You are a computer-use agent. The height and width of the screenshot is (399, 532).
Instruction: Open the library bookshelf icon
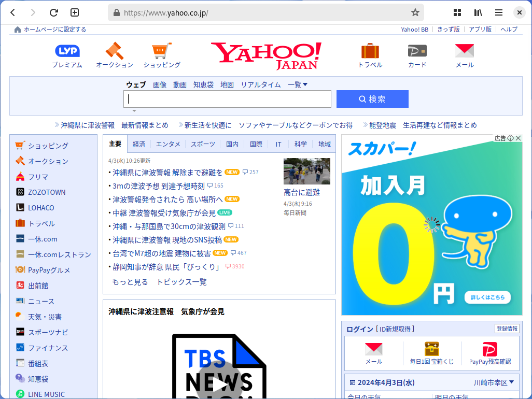tap(478, 13)
